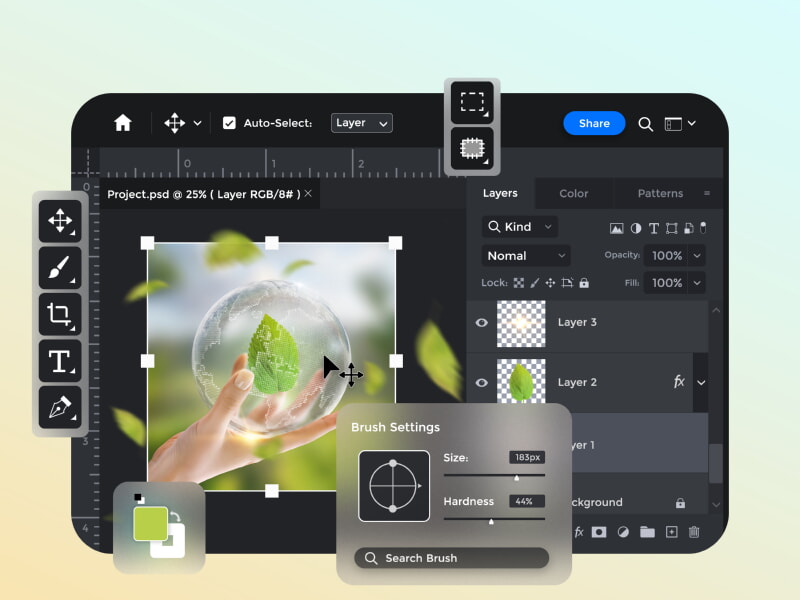800x600 pixels.
Task: Open the Auto-Select Layer dropdown
Action: (361, 123)
